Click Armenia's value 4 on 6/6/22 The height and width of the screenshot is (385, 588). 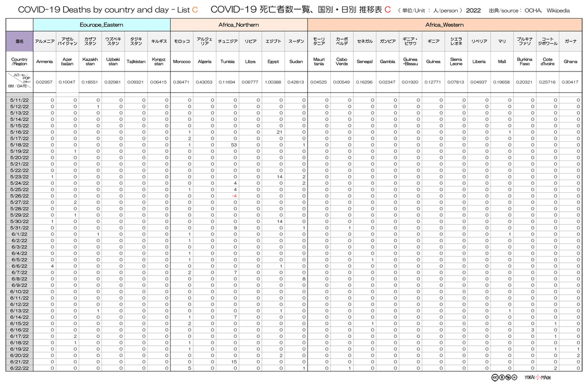52,266
